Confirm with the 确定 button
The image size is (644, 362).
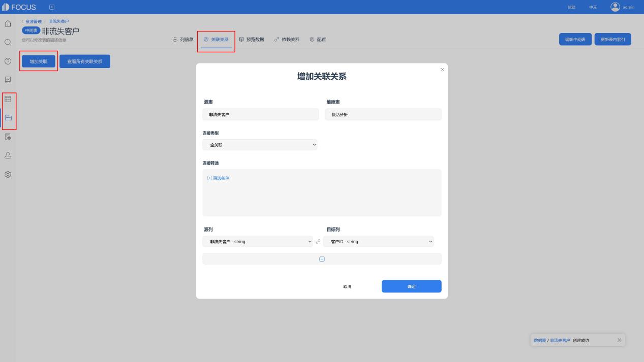click(412, 286)
